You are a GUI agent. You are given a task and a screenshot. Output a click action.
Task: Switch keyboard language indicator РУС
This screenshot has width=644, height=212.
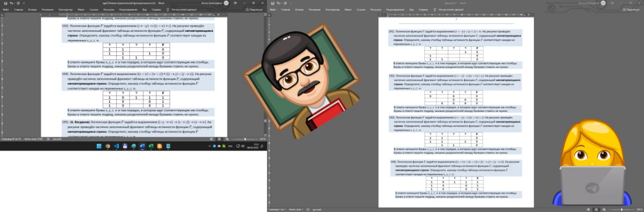point(230,146)
